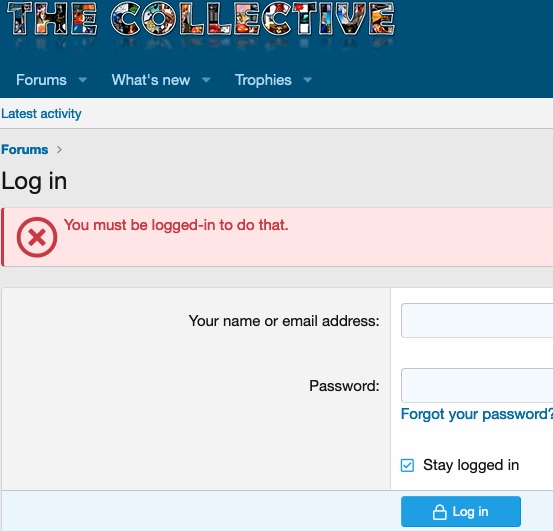Go to Latest activity

tap(41, 114)
